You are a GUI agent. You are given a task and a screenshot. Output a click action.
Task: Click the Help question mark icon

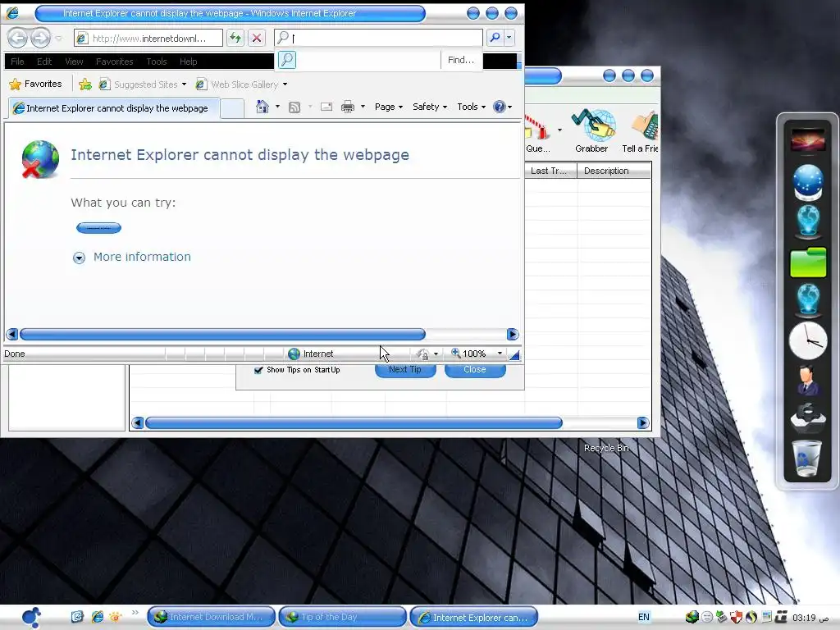(x=500, y=107)
